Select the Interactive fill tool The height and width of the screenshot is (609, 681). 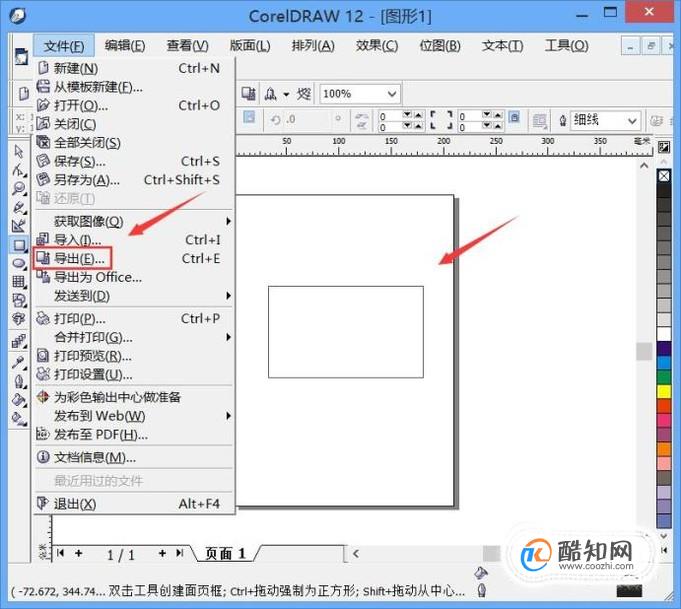pos(18,419)
